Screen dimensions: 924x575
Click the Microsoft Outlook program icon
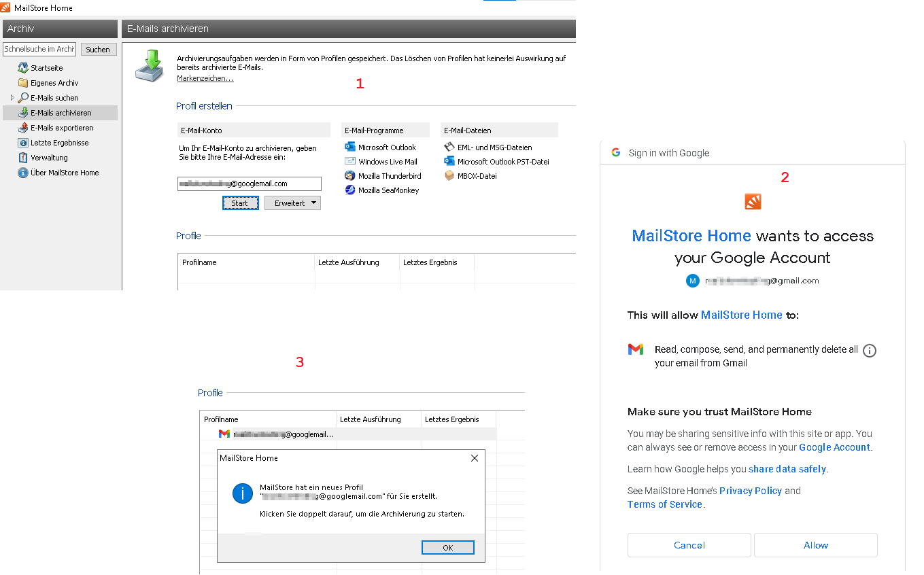tap(350, 147)
